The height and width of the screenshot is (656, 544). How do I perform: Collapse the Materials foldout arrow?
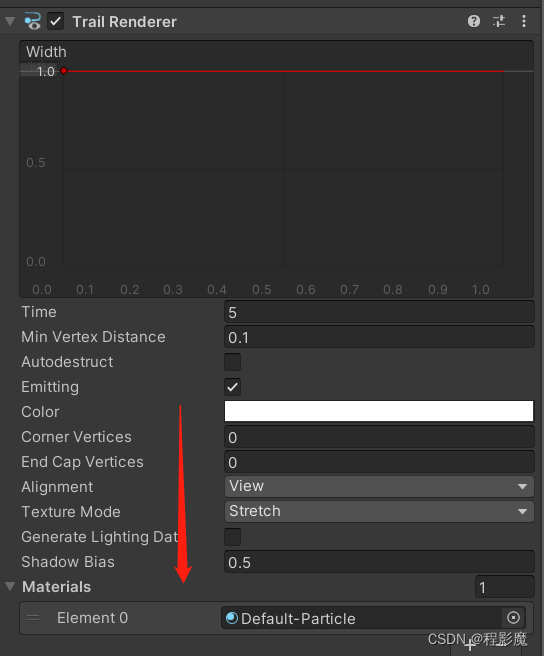pos(10,586)
